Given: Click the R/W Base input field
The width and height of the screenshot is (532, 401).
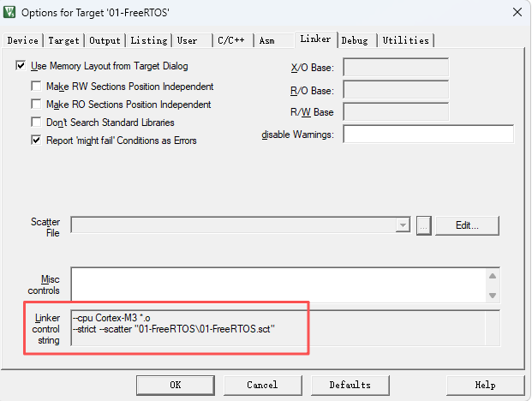Looking at the screenshot, I should [396, 111].
